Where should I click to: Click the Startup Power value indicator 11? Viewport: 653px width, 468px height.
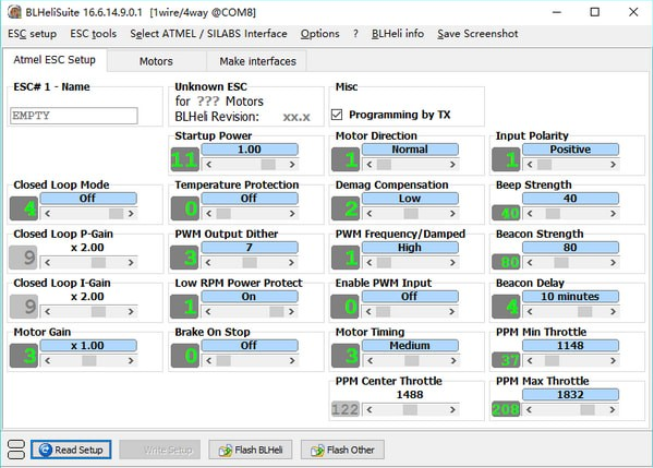184,159
